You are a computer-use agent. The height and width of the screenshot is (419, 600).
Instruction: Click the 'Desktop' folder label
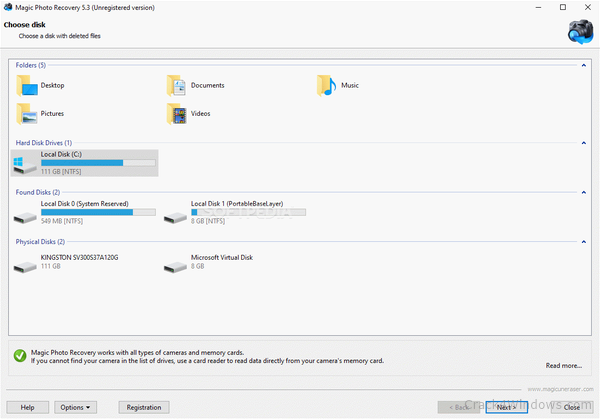52,85
